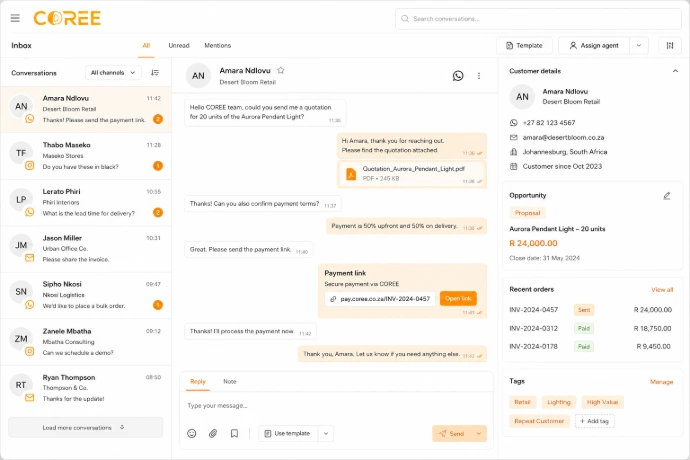Open the emoji picker

pos(191,434)
